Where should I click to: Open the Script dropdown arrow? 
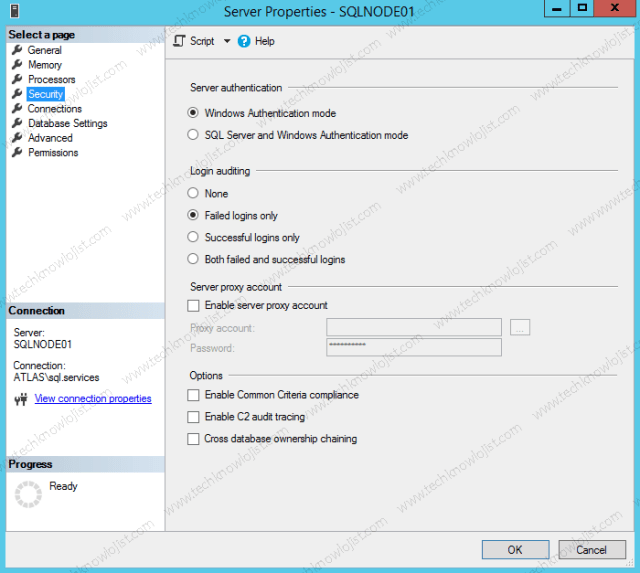tap(227, 41)
